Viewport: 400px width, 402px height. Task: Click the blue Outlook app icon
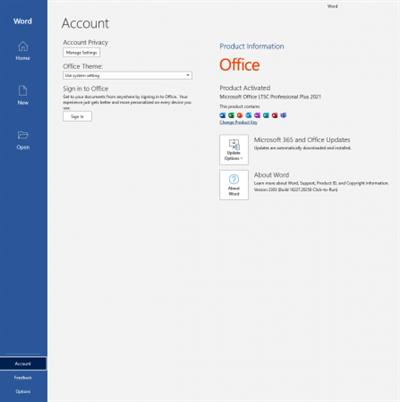248,115
